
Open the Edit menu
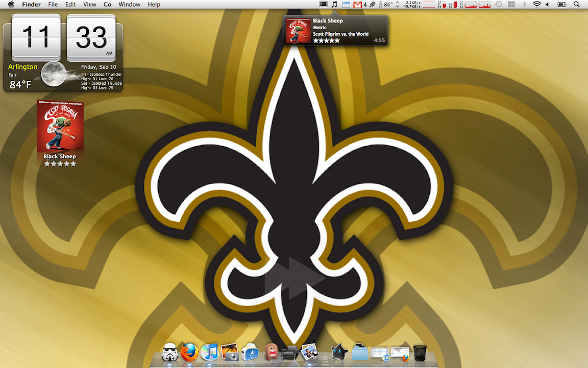click(x=70, y=5)
